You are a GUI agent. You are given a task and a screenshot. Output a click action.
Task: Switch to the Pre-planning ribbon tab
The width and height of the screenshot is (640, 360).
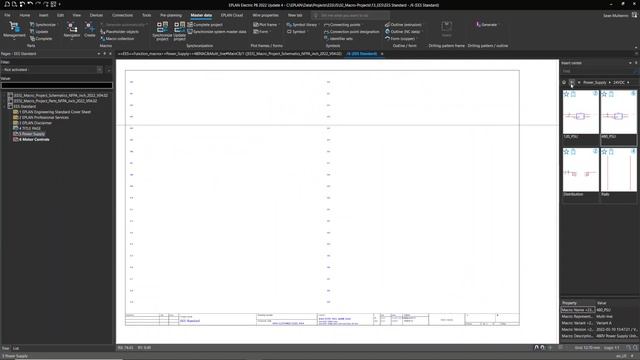tap(171, 15)
